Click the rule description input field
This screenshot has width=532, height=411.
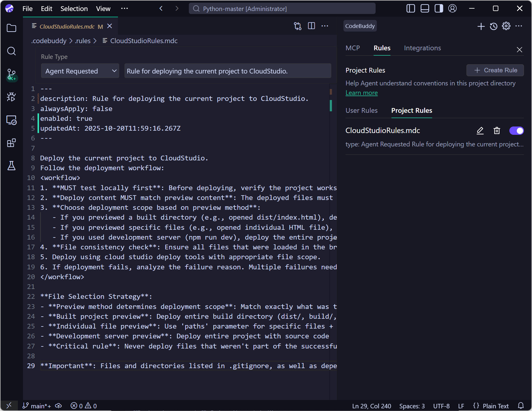[x=228, y=71]
